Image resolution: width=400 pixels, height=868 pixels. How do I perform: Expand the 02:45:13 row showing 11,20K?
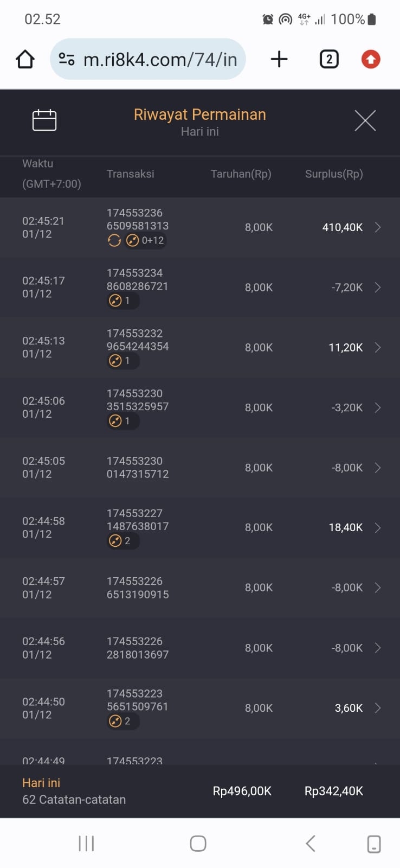tap(378, 348)
